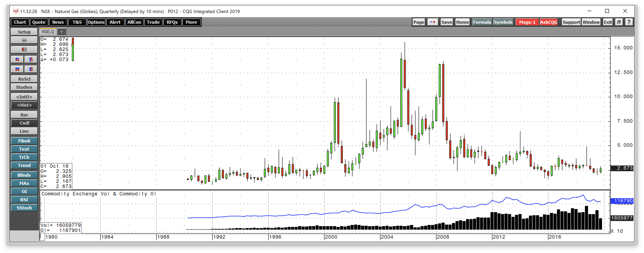This screenshot has width=644, height=253.
Task: Click the horizontal compress arrows icon
Action: (x=17, y=69)
